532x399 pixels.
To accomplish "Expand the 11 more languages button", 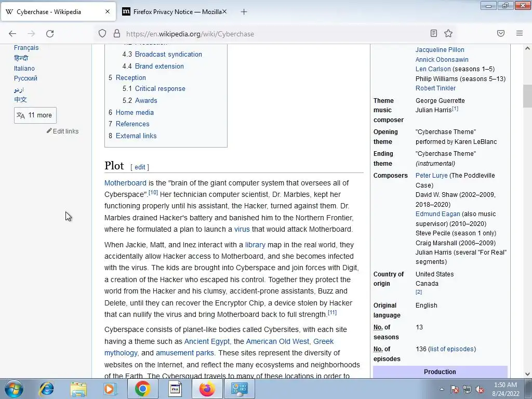I will pyautogui.click(x=35, y=115).
